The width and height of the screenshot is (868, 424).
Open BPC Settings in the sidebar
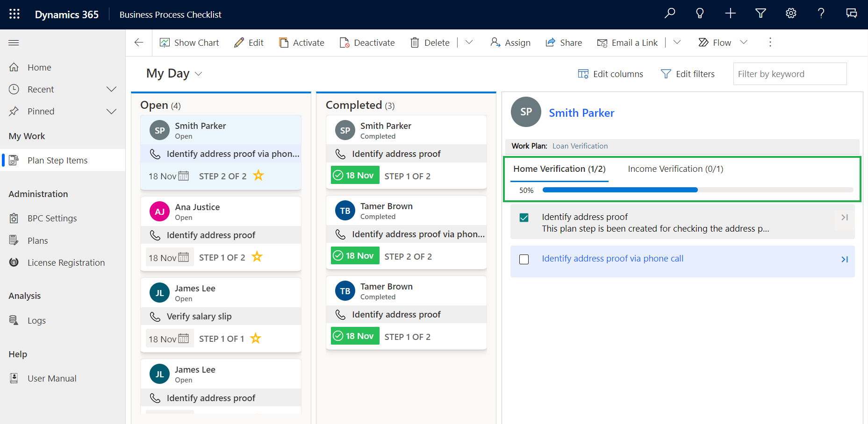pos(52,218)
